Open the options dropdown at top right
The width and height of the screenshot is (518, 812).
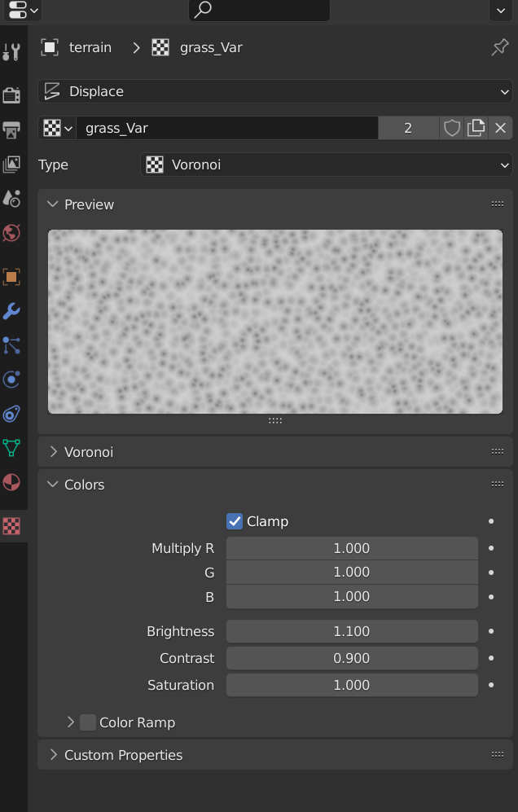501,10
